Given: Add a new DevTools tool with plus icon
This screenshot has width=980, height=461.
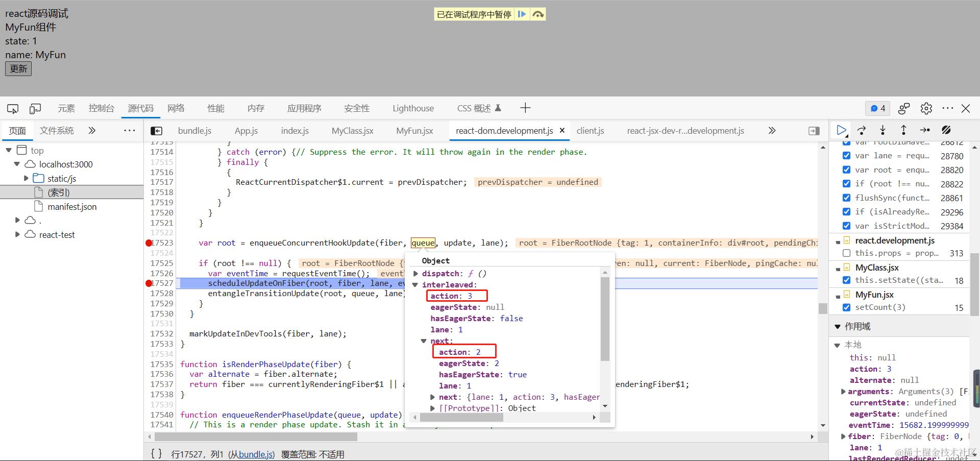Looking at the screenshot, I should click(525, 108).
